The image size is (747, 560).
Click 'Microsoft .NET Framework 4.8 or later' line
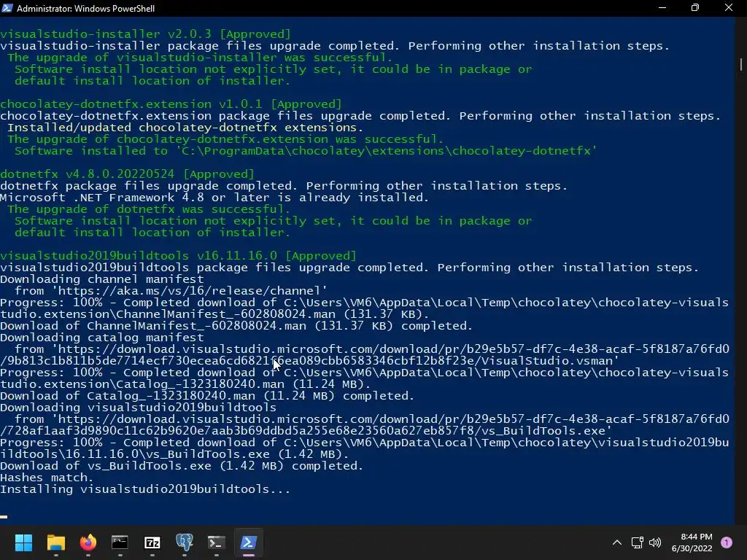click(214, 198)
